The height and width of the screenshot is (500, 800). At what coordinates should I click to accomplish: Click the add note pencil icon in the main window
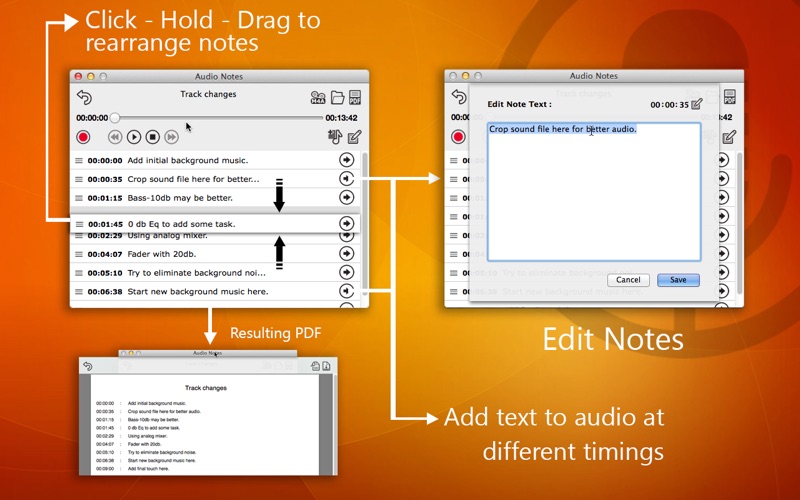point(355,137)
